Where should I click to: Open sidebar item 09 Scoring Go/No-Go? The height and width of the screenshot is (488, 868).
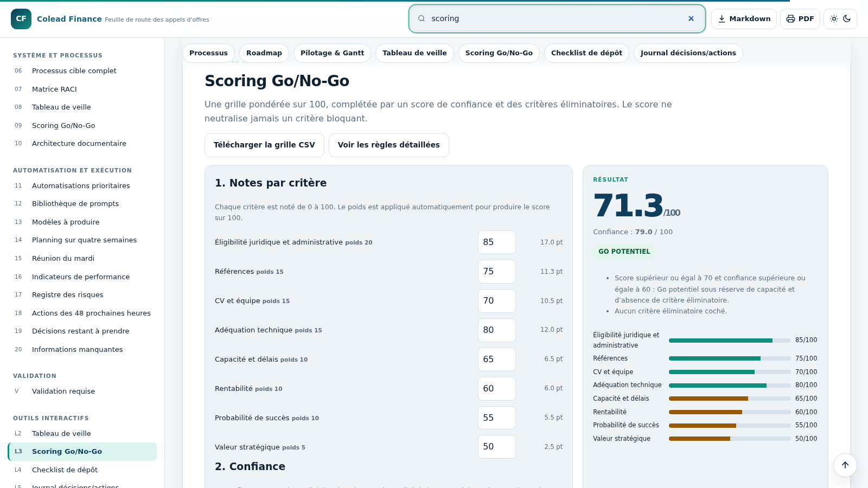pos(82,125)
